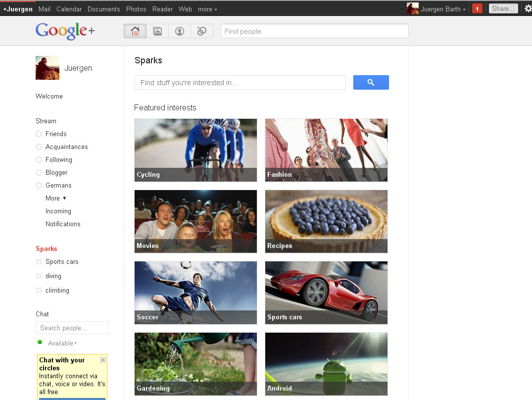Open the Cycling featured interest
Viewport: 532px width, 400px height.
(196, 150)
